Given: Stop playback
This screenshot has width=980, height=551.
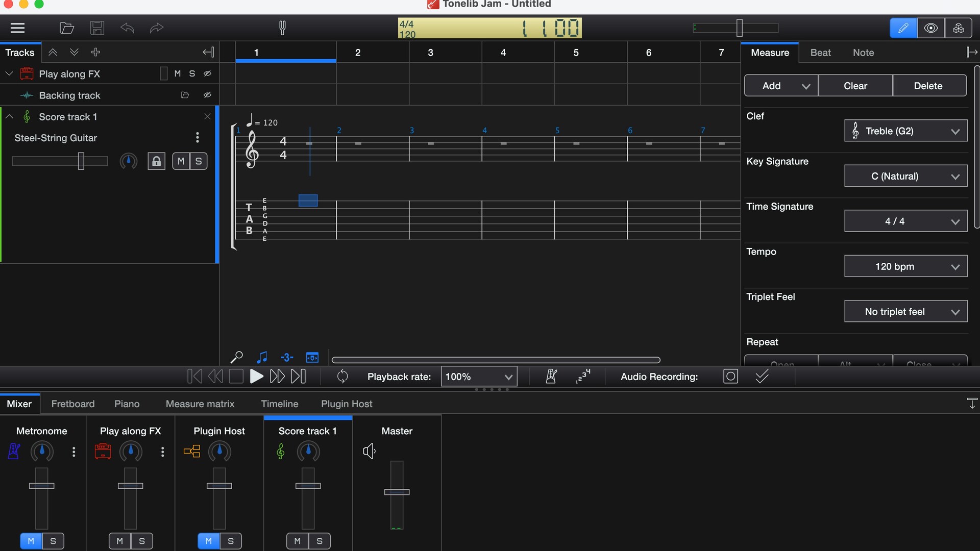Looking at the screenshot, I should pos(236,377).
